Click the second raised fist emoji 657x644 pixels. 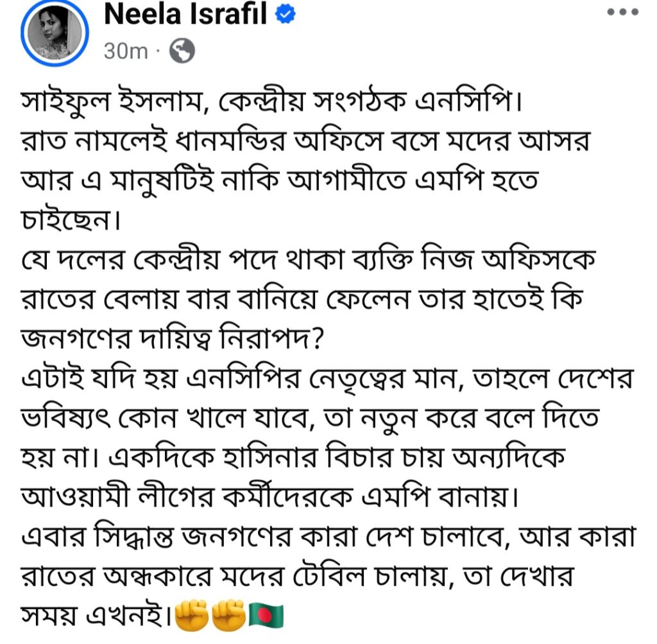(x=225, y=616)
